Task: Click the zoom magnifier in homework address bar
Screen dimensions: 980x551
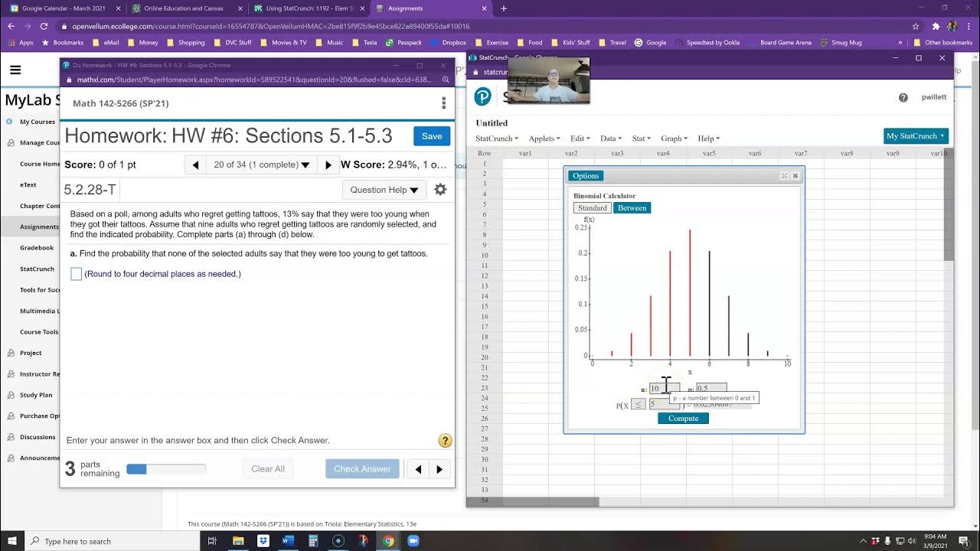Action: (x=446, y=80)
